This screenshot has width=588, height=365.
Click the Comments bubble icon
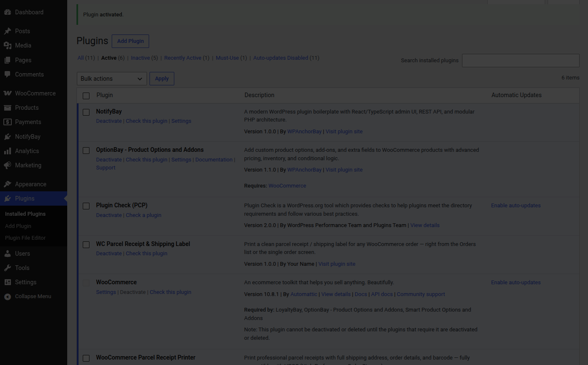(8, 74)
